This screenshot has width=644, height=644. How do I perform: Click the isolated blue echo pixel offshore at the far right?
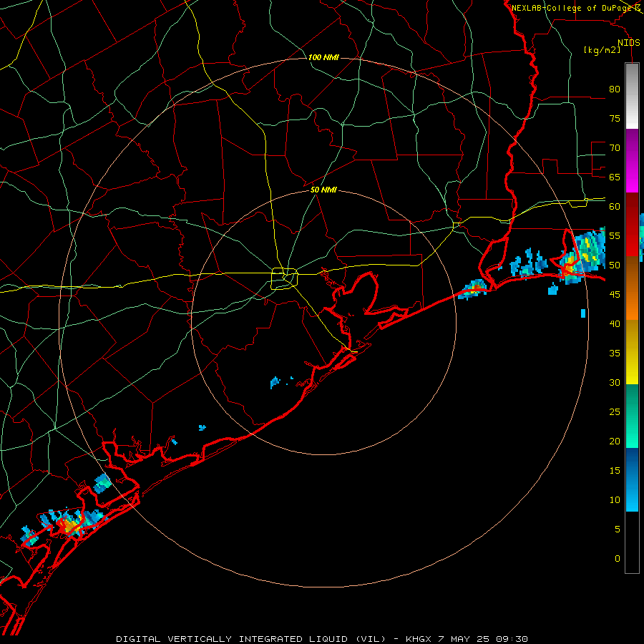(583, 313)
